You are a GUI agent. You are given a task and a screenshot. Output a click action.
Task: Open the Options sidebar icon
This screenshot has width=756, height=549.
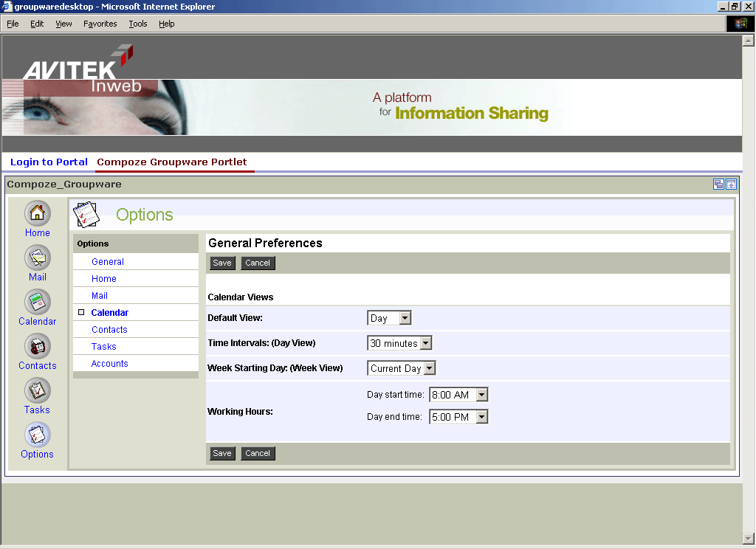(x=38, y=435)
